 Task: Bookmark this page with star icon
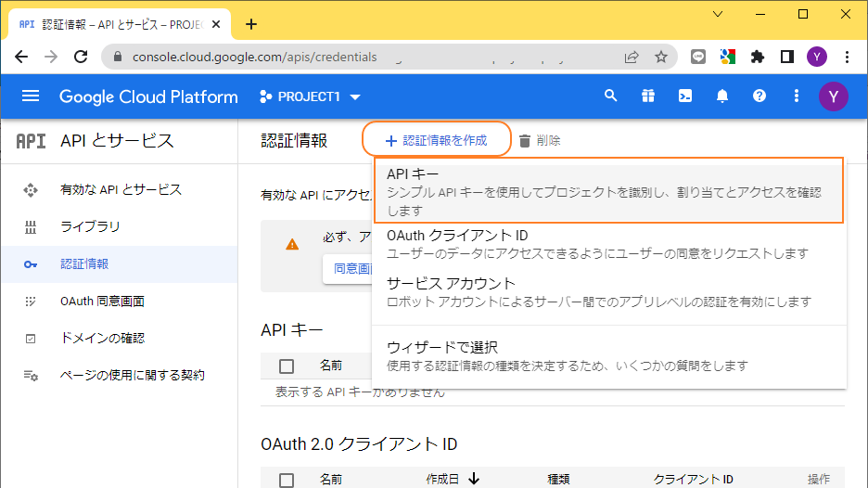(x=661, y=57)
